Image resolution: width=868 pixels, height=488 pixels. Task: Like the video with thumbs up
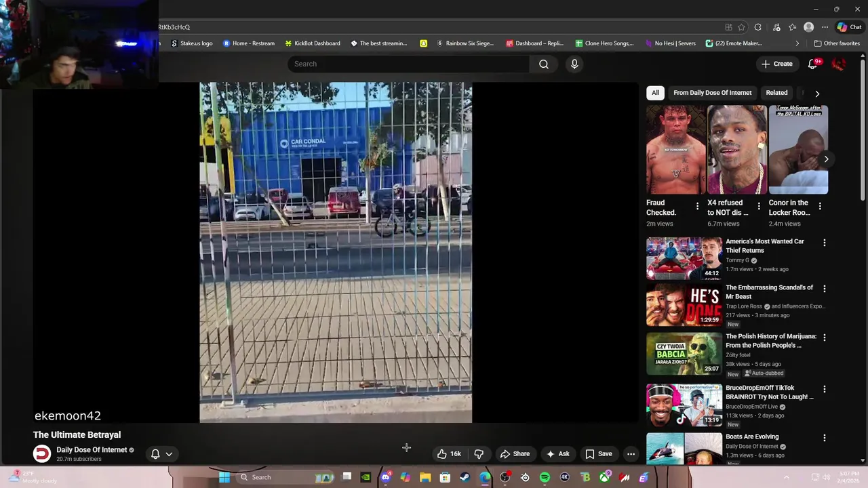point(448,454)
